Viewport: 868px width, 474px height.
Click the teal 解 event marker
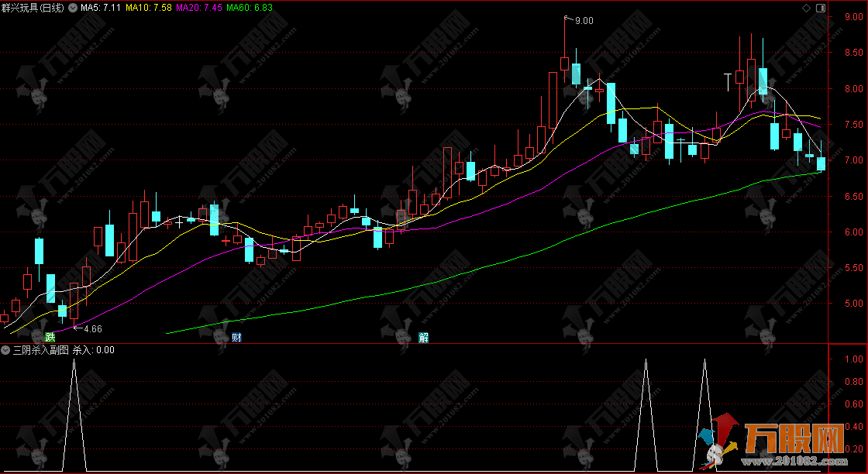(424, 337)
